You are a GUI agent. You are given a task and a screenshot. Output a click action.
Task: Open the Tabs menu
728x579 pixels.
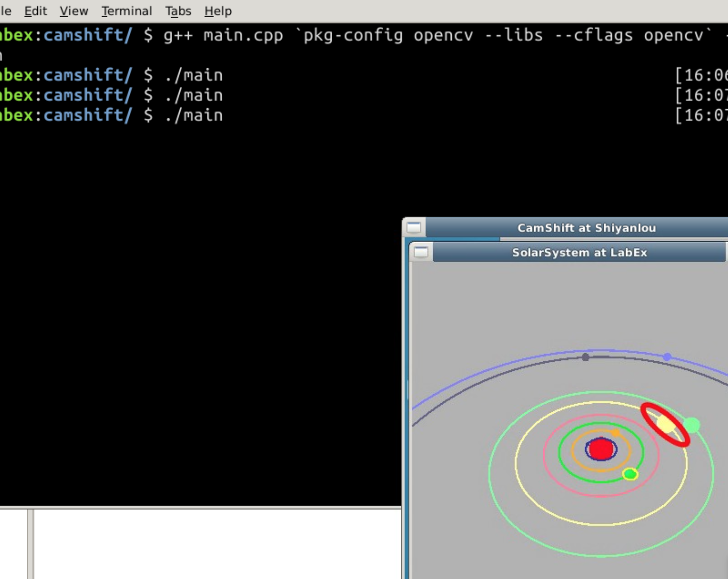pyautogui.click(x=178, y=11)
